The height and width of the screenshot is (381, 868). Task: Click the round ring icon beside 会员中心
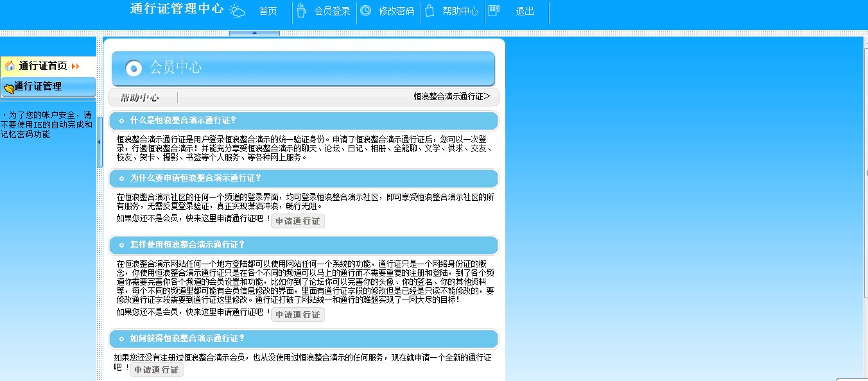point(134,67)
